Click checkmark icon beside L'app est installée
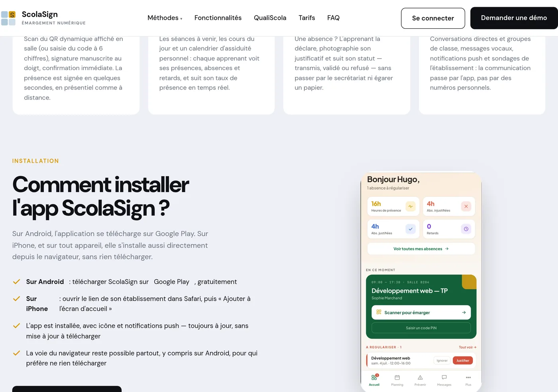This screenshot has height=392, width=558. (x=16, y=325)
